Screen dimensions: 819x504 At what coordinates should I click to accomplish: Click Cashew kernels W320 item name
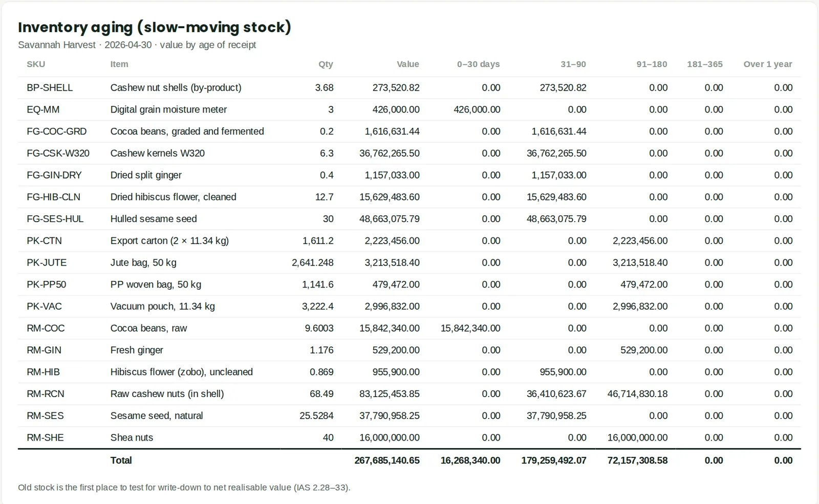click(x=158, y=154)
